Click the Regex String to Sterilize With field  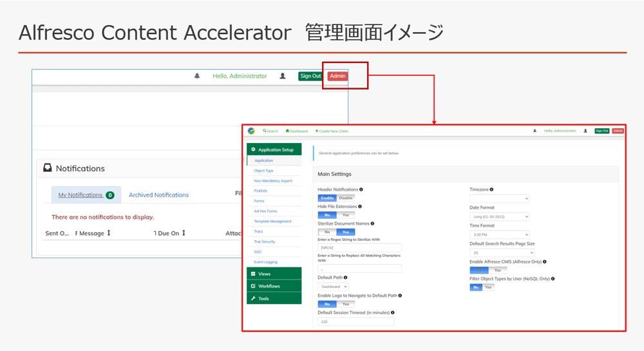360,247
